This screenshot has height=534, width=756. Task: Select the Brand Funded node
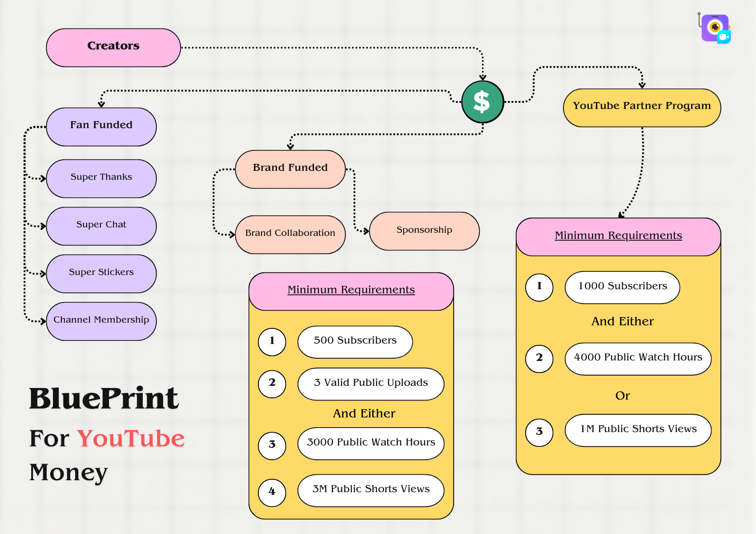pos(290,169)
